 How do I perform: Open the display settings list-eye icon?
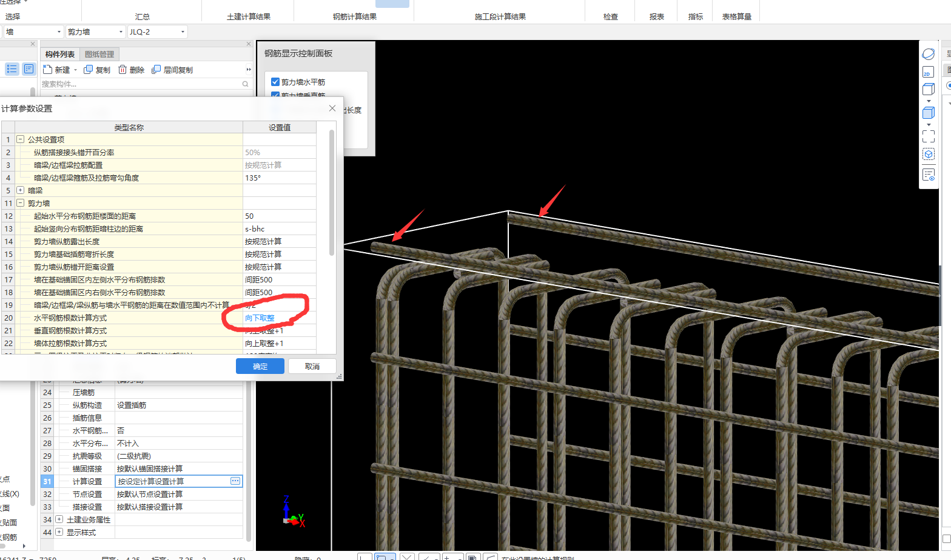pyautogui.click(x=928, y=175)
